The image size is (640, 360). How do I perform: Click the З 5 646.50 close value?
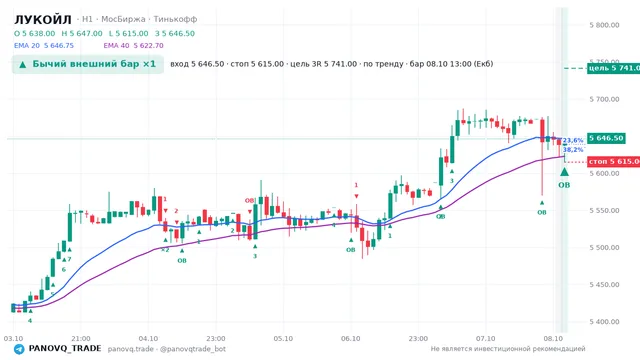(175, 33)
